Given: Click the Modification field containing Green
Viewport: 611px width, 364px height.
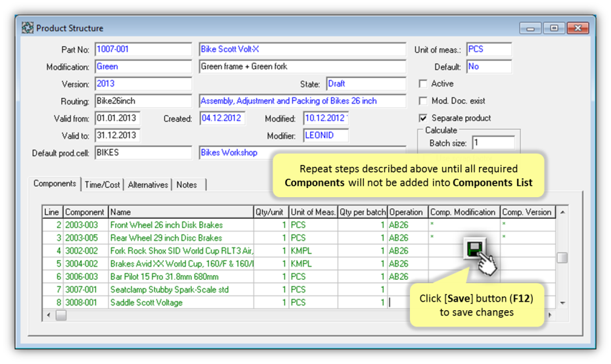Looking at the screenshot, I should (143, 66).
